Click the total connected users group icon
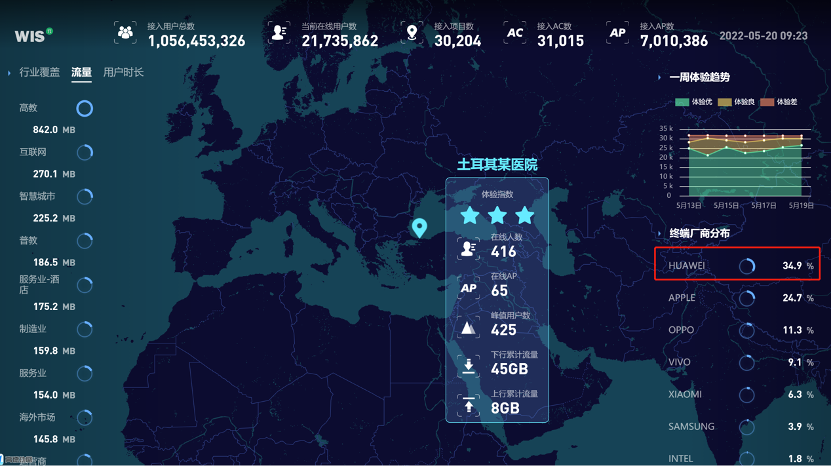The image size is (832, 466). (x=125, y=33)
